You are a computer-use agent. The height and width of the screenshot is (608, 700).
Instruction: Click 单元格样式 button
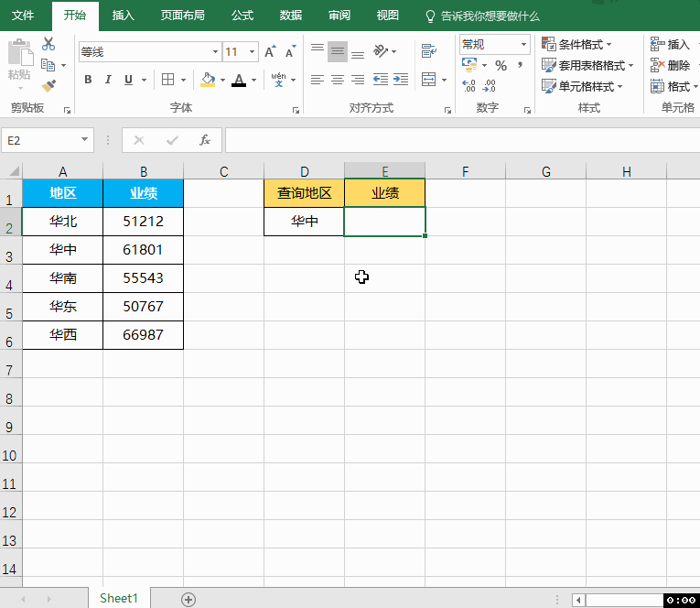coord(582,86)
